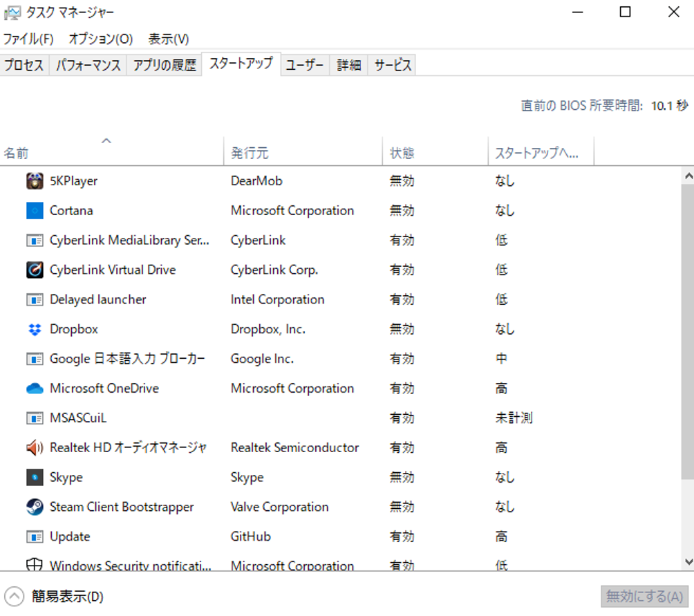This screenshot has height=616, width=694.
Task: Select the Realtek HD speaker icon
Action: 35,448
